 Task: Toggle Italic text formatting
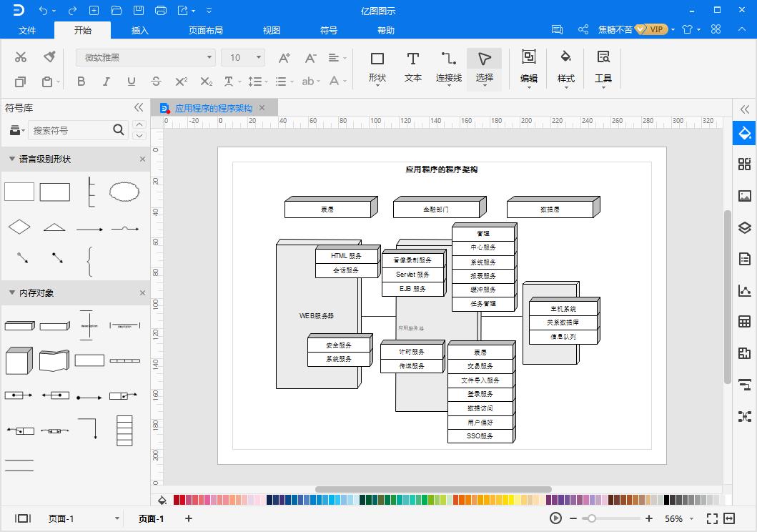coord(106,82)
